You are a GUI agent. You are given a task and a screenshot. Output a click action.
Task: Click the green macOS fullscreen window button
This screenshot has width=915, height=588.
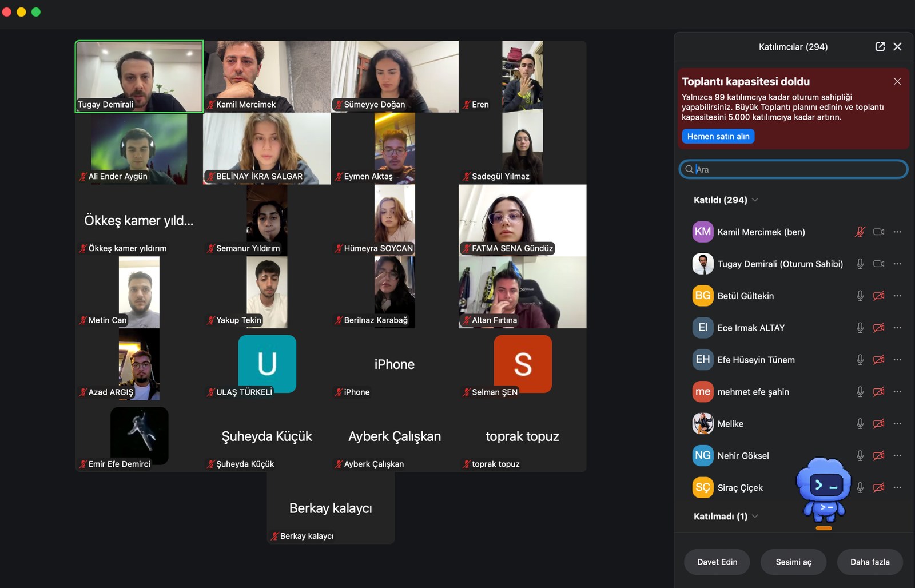pyautogui.click(x=36, y=12)
